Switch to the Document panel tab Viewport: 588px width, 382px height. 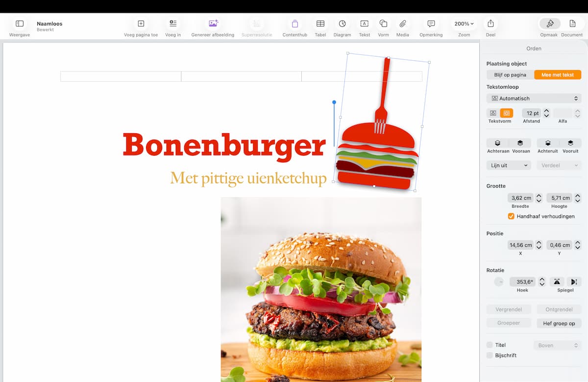tap(572, 24)
